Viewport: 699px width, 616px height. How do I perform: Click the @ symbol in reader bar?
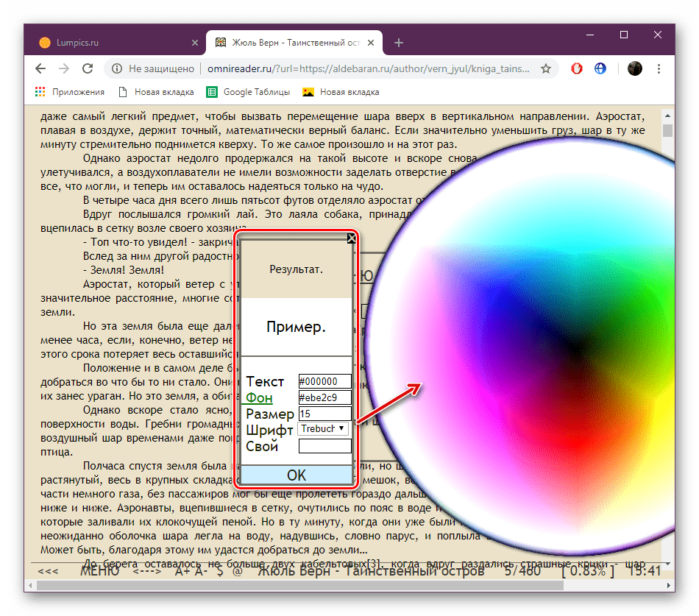pos(238,571)
